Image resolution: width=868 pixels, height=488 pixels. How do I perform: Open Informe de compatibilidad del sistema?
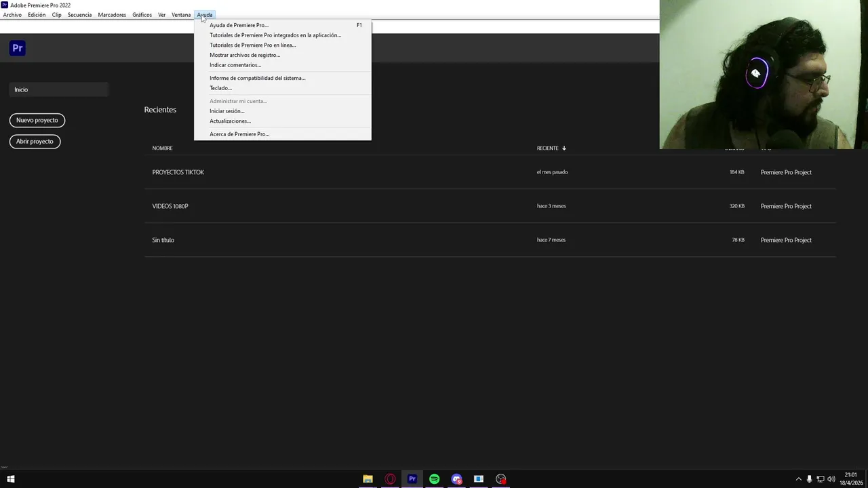pos(283,78)
